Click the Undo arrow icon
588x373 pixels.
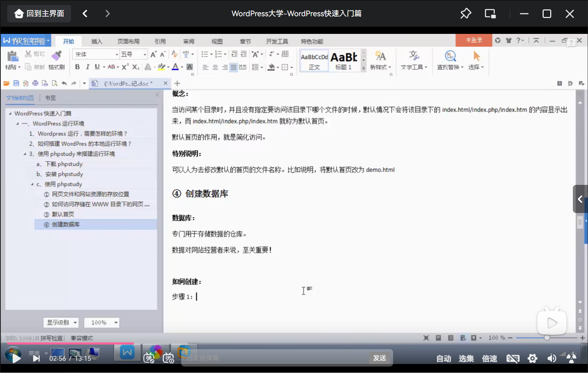tap(64, 84)
